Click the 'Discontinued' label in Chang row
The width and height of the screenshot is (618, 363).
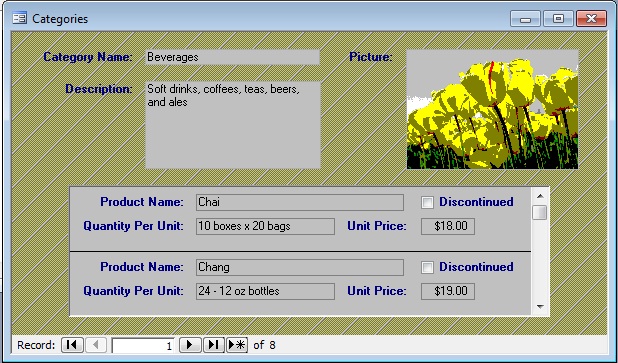pyautogui.click(x=476, y=267)
